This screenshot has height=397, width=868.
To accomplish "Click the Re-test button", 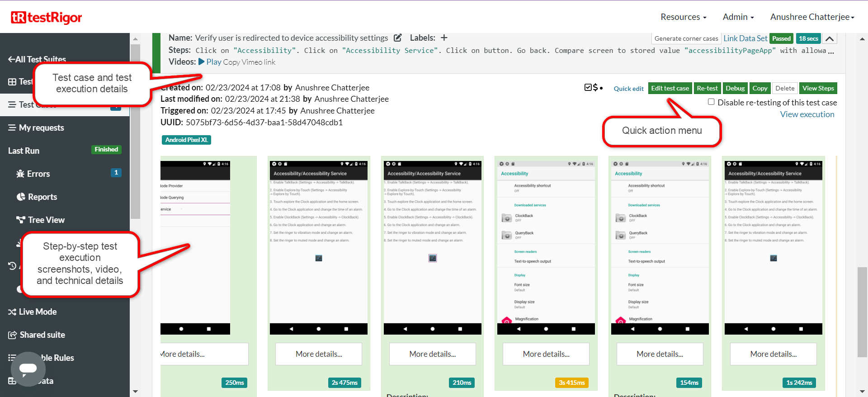I will tap(707, 88).
